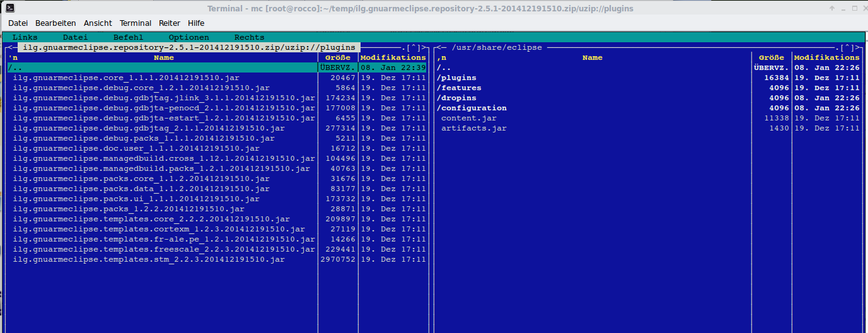This screenshot has width=868, height=333.
Task: Select debug.gdbjta-penocd_2.1.1 jar file
Action: pos(163,108)
